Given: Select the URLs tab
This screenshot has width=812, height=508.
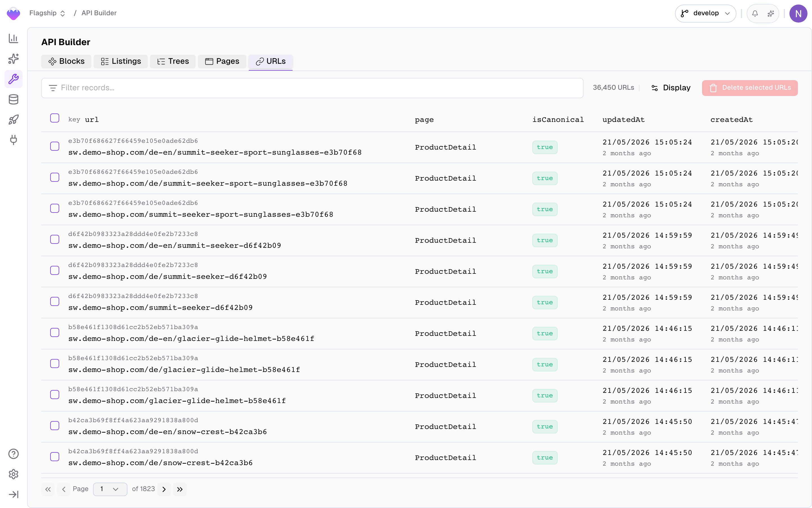Looking at the screenshot, I should [270, 62].
